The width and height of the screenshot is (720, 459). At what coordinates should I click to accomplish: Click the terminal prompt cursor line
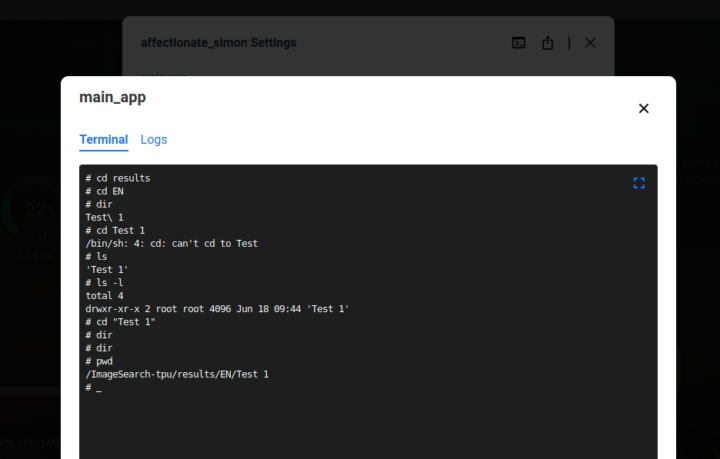point(94,387)
